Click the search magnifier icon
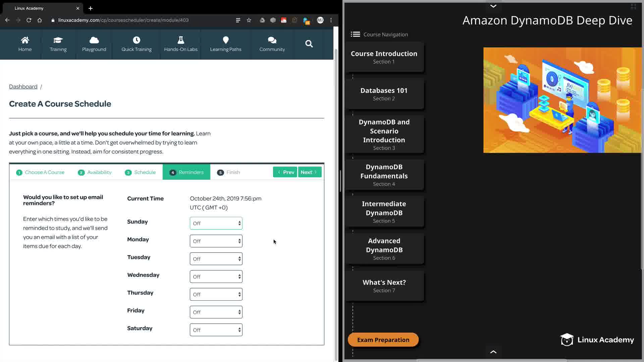The width and height of the screenshot is (644, 362). click(309, 44)
